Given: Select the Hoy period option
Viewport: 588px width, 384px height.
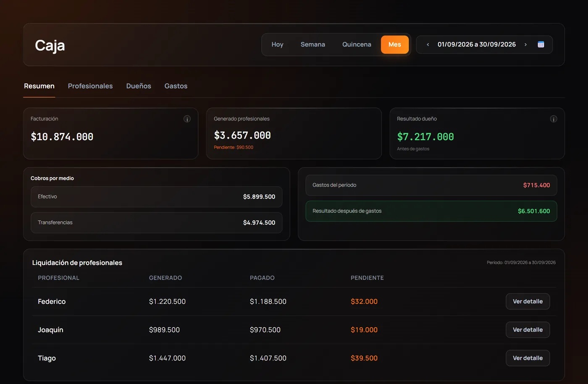Looking at the screenshot, I should tap(277, 44).
